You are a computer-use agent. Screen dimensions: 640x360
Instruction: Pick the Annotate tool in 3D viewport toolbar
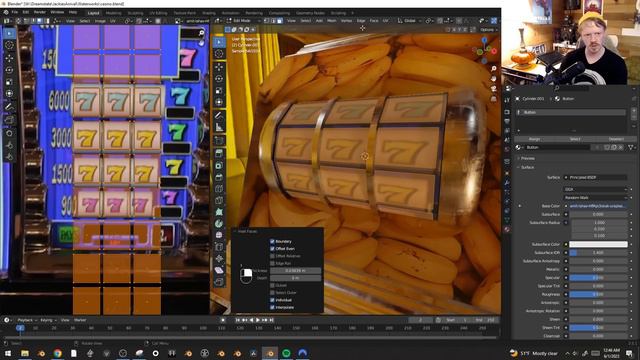pyautogui.click(x=219, y=116)
